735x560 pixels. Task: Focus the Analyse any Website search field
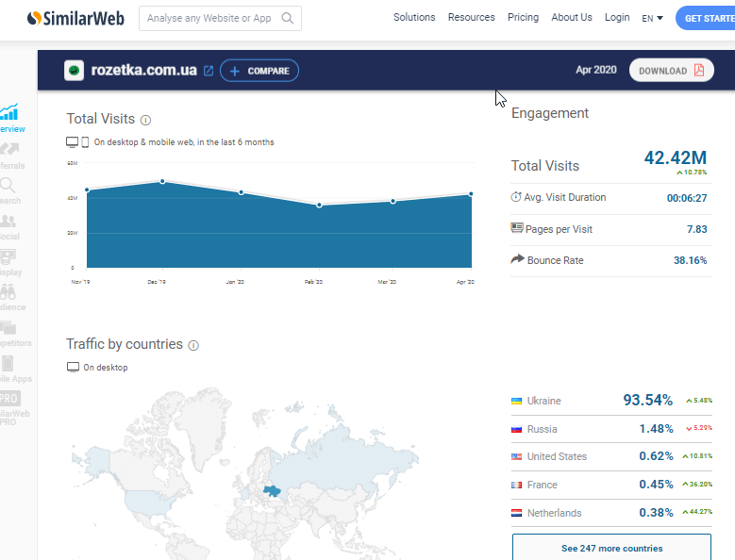(x=209, y=18)
